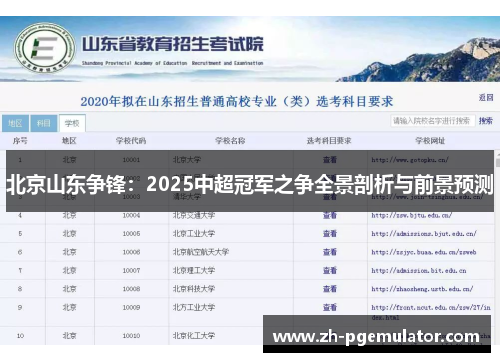Click the Shandong examination academy logo
500x362 pixels.
45,49
